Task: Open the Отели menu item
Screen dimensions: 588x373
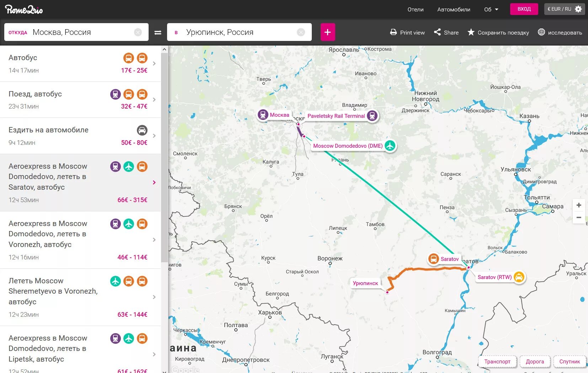Action: pyautogui.click(x=415, y=10)
